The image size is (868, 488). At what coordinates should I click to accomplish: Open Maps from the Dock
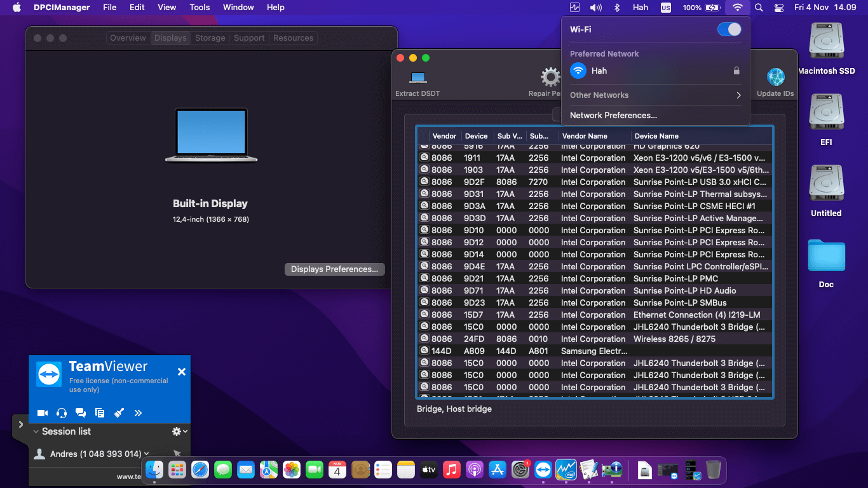269,470
